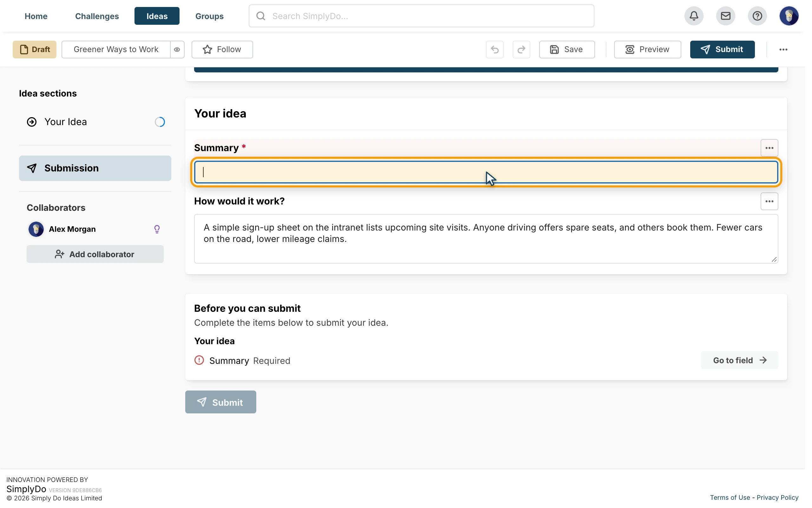This screenshot has height=508, width=812.
Task: Go to the Challenges tab
Action: tap(97, 16)
